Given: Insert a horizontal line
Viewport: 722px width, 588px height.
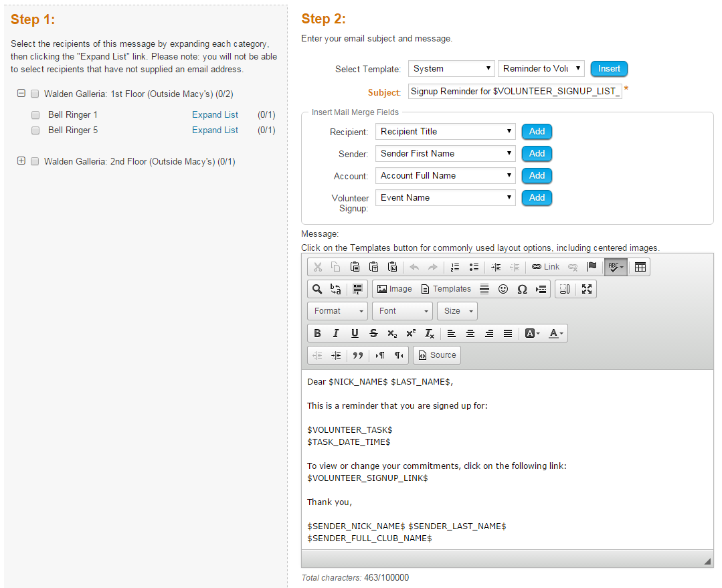Looking at the screenshot, I should 485,289.
